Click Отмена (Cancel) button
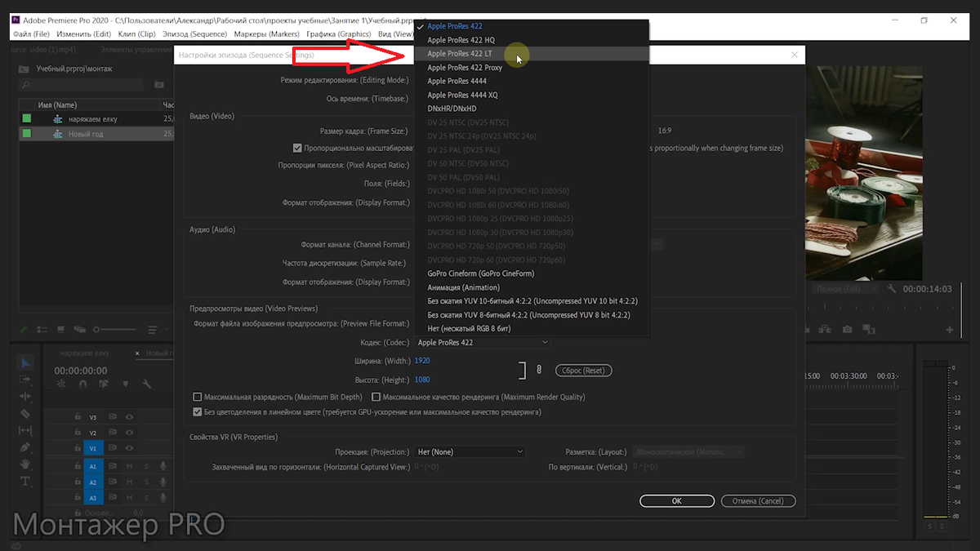Screen dimensions: 980x551 [x=758, y=501]
